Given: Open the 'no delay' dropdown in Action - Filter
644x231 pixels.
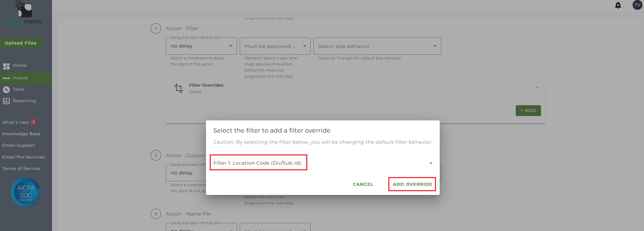Looking at the screenshot, I should 201,46.
